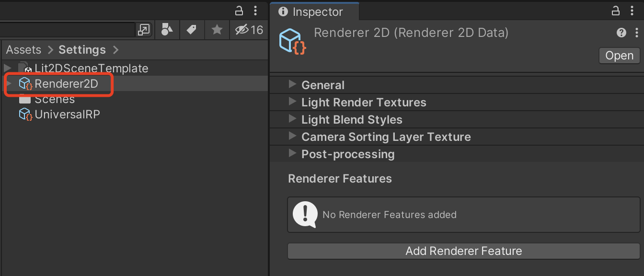Click the Renderer 2D help icon
The width and height of the screenshot is (644, 276).
621,33
